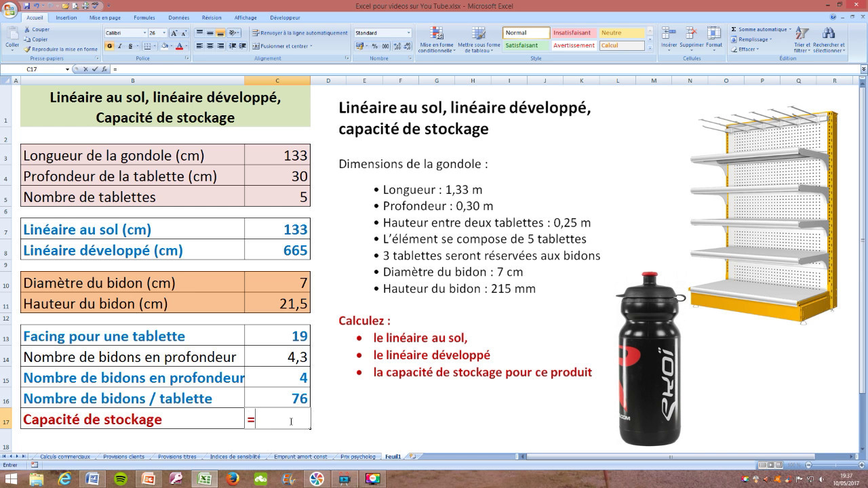Copy selection with Copier
Viewport: 868px width, 488px height.
click(x=35, y=39)
